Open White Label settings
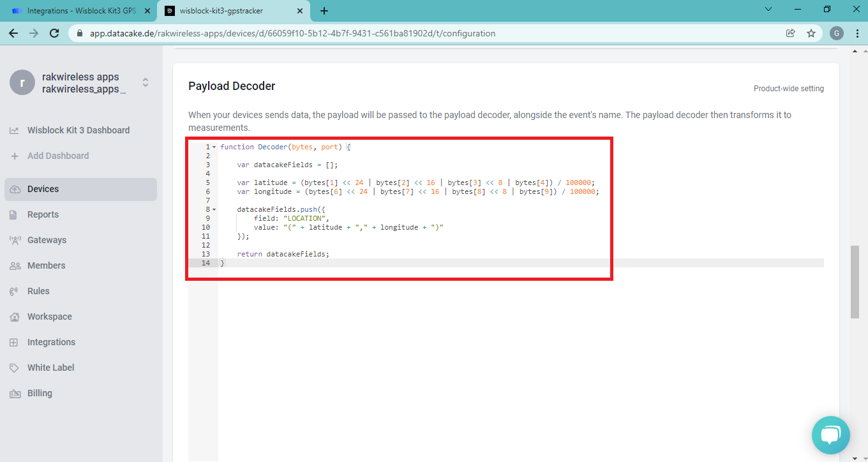Image resolution: width=868 pixels, height=462 pixels. tap(50, 368)
